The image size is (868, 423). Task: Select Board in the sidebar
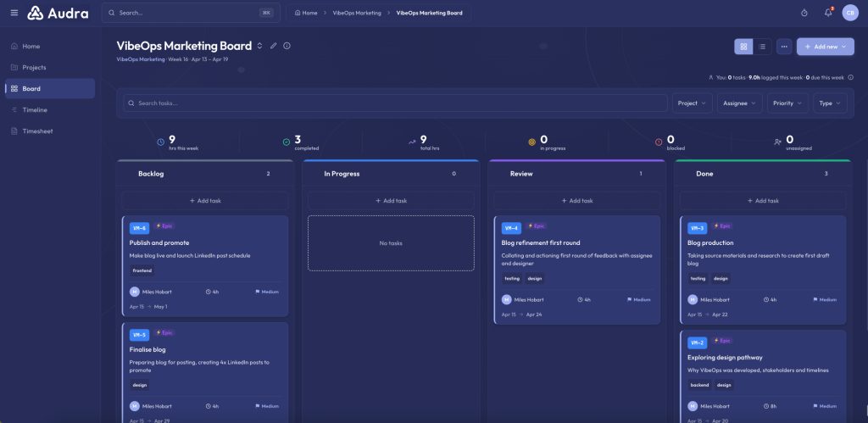[x=50, y=89]
